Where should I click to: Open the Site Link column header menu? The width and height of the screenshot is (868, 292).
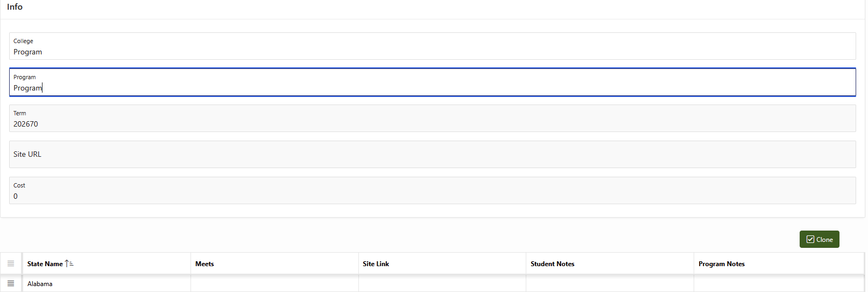[x=376, y=264]
